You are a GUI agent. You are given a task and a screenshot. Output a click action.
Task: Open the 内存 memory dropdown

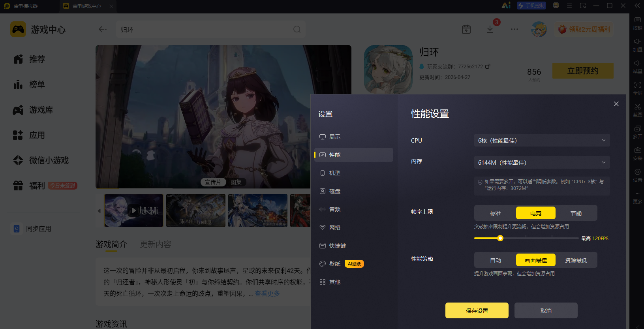pos(542,163)
